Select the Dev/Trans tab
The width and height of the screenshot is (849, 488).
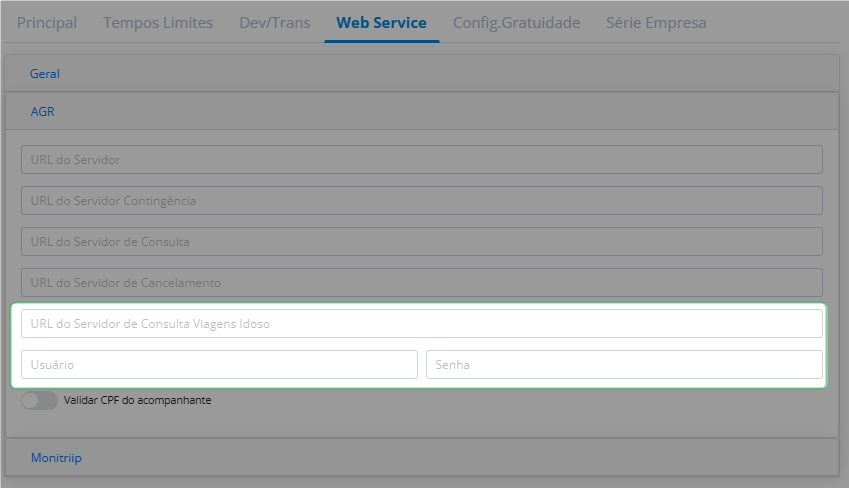(275, 23)
